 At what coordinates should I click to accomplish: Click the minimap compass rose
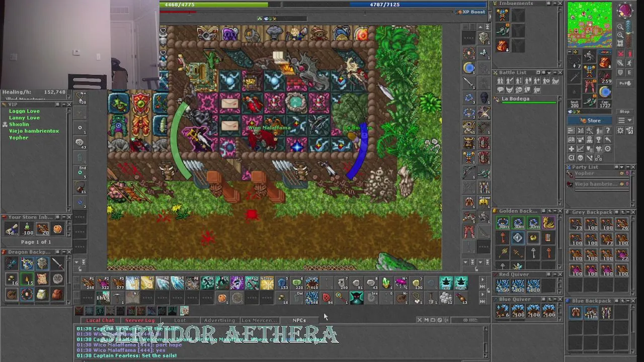click(x=624, y=11)
